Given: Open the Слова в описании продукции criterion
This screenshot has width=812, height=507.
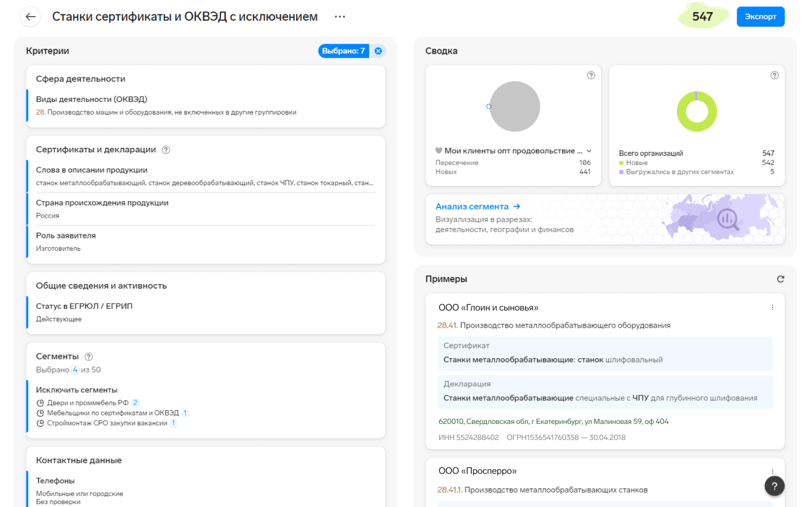Looking at the screenshot, I should tap(206, 176).
